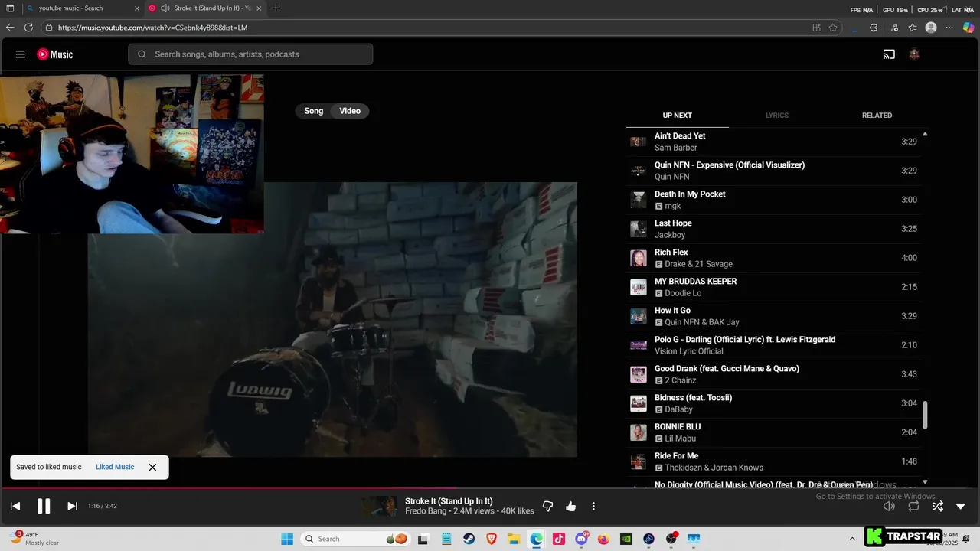The image size is (980, 551).
Task: Play How It Go in queue
Action: (773, 316)
